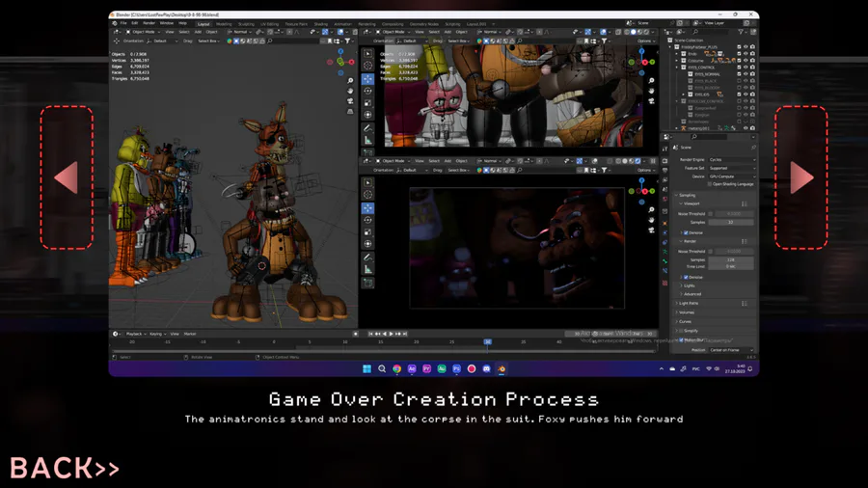Click pan hand icon in the left viewport
Screen dimensions: 868x488
point(350,91)
